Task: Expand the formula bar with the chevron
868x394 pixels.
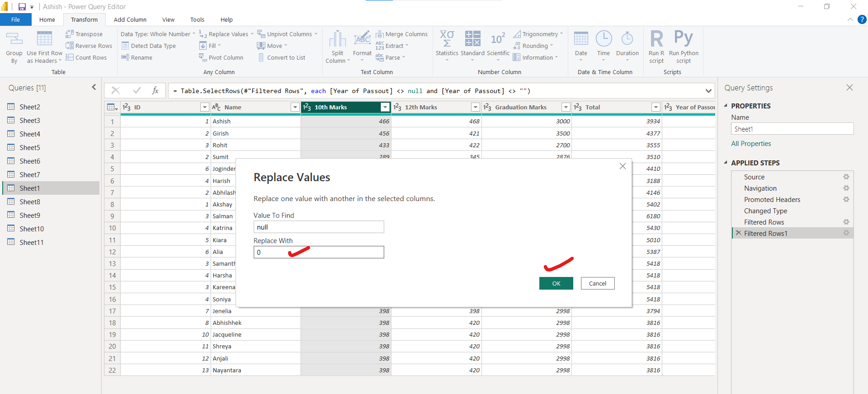Action: click(x=708, y=91)
